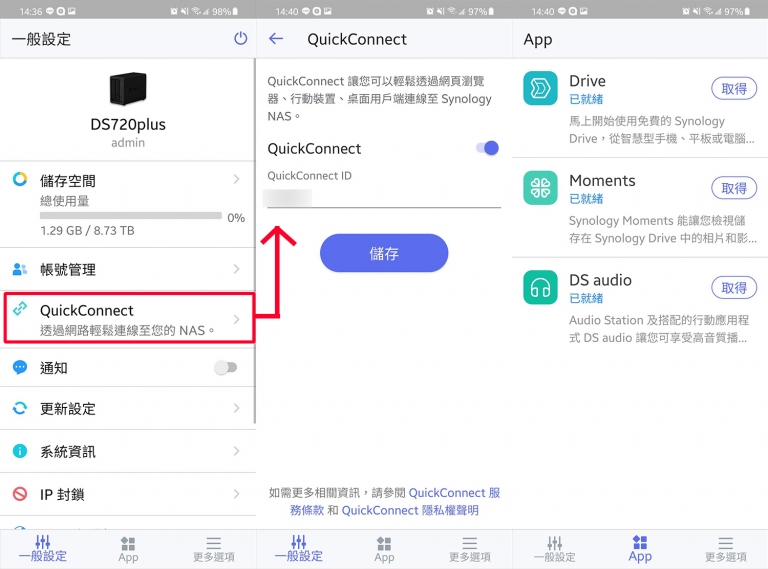Viewport: 768px width, 569px height.
Task: Tap the 14:36 clock in status bar
Action: click(30, 11)
